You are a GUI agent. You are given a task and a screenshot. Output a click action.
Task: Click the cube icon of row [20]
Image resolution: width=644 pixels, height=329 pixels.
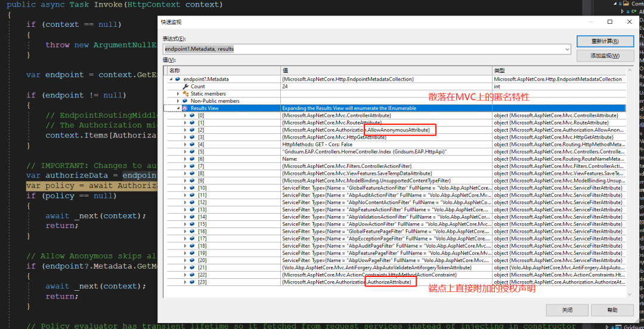pyautogui.click(x=192, y=260)
